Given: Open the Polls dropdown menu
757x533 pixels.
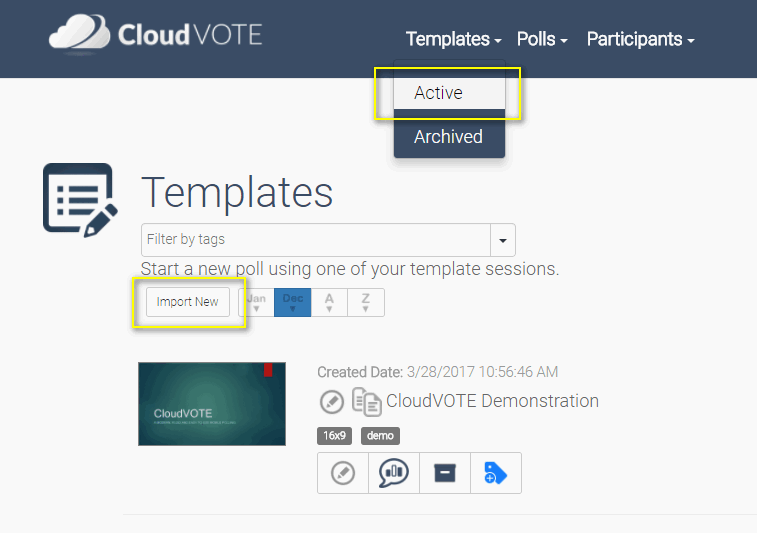Looking at the screenshot, I should [x=542, y=39].
